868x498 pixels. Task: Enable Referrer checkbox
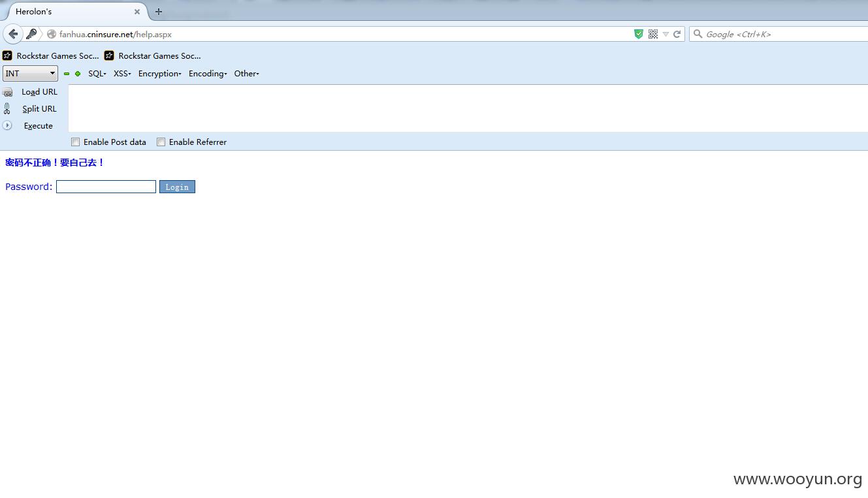(x=161, y=142)
